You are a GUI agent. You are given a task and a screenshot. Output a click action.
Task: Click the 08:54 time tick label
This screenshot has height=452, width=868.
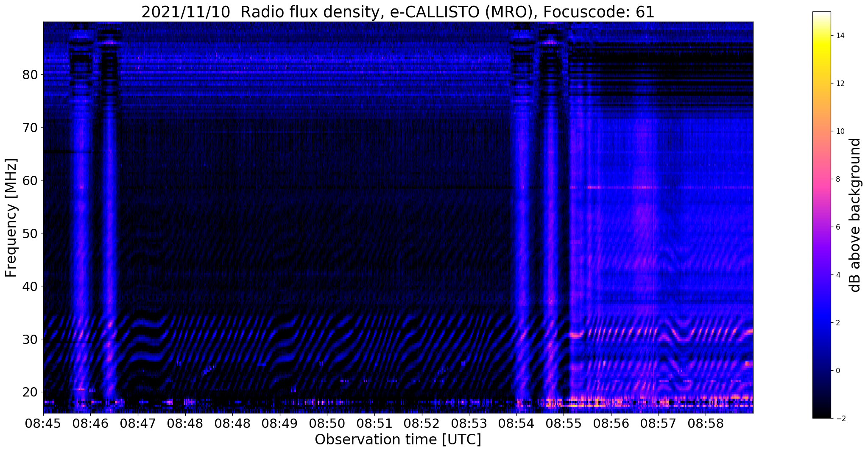(x=516, y=423)
